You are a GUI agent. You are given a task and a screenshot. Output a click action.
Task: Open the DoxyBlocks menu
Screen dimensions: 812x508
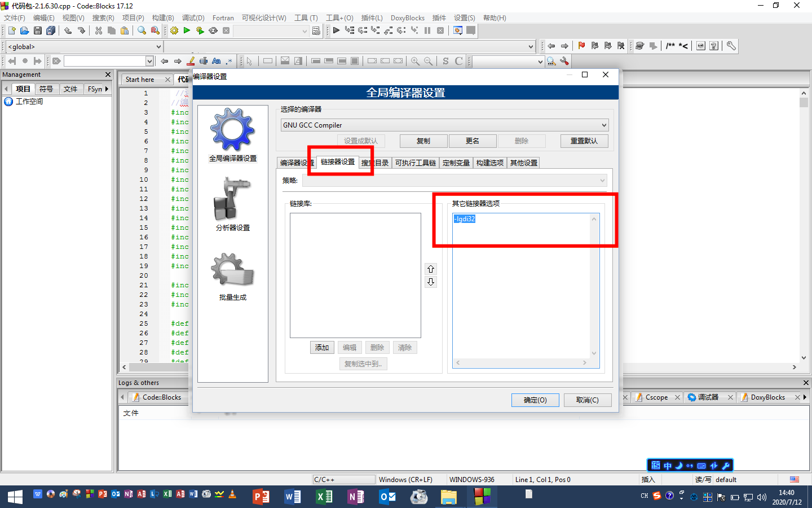click(407, 18)
